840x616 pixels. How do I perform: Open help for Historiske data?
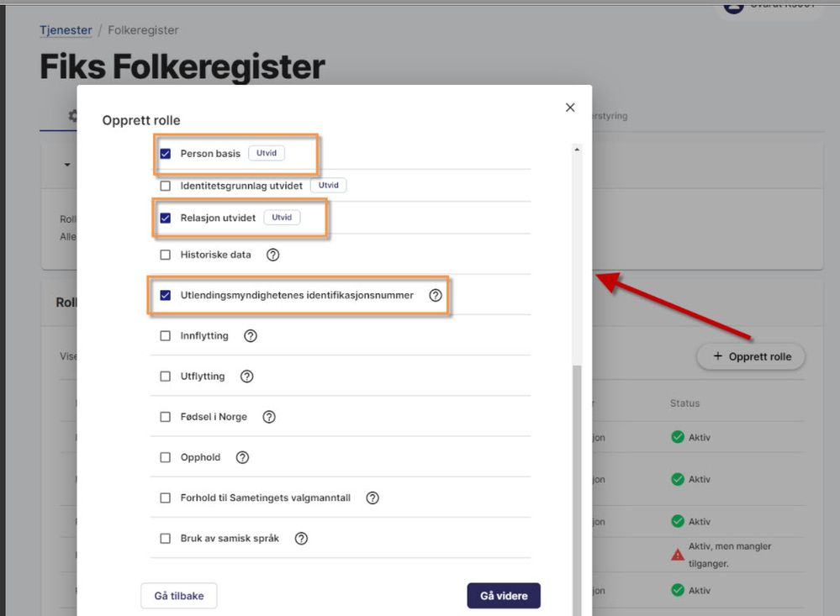click(x=272, y=255)
